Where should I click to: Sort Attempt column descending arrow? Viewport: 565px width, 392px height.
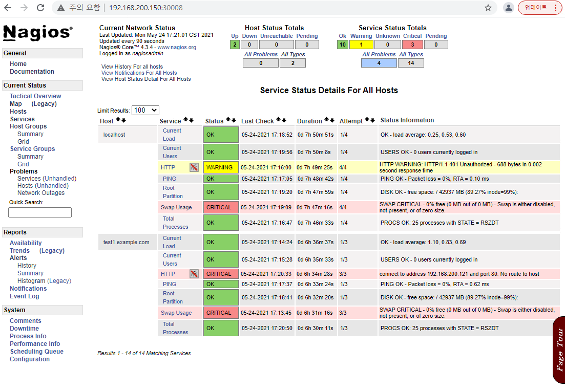click(x=372, y=120)
